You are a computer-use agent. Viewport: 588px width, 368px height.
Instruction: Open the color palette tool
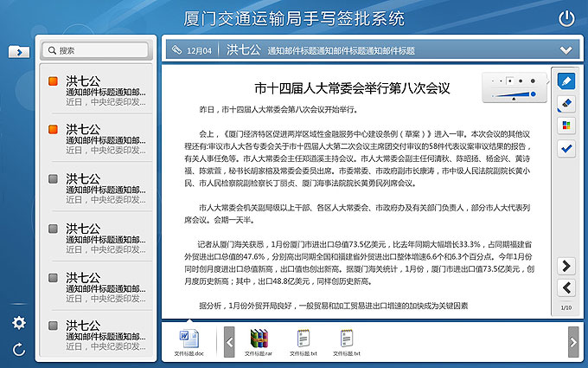(x=566, y=126)
